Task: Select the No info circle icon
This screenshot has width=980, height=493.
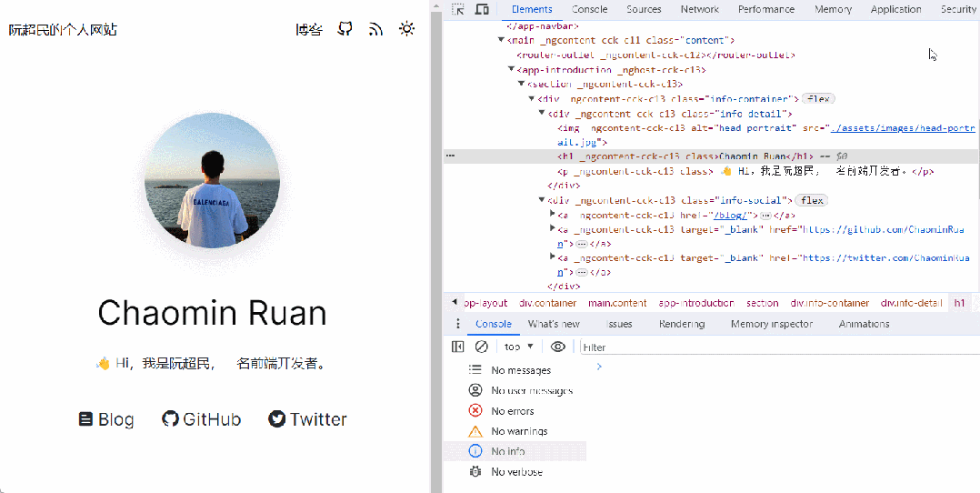Action: 475,451
